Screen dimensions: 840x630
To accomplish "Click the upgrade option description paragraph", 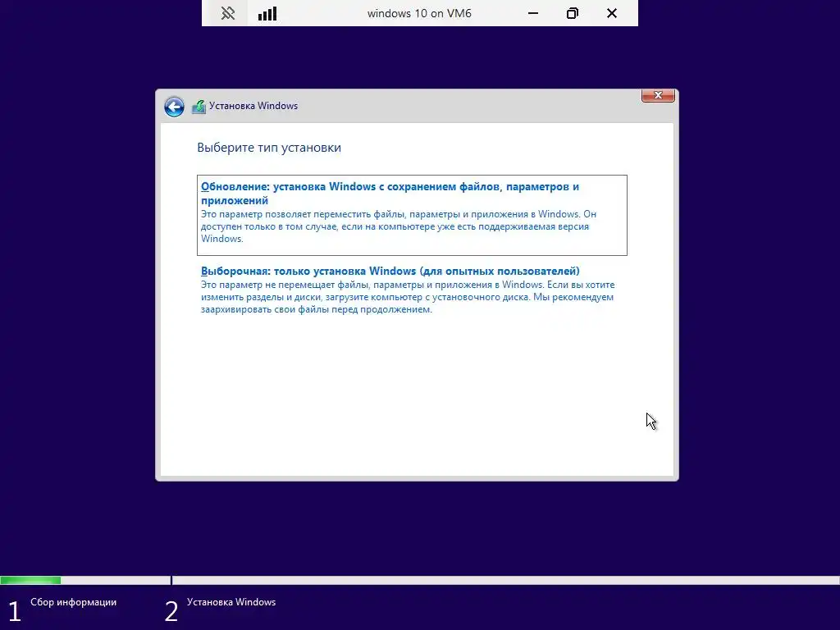I will 399,226.
